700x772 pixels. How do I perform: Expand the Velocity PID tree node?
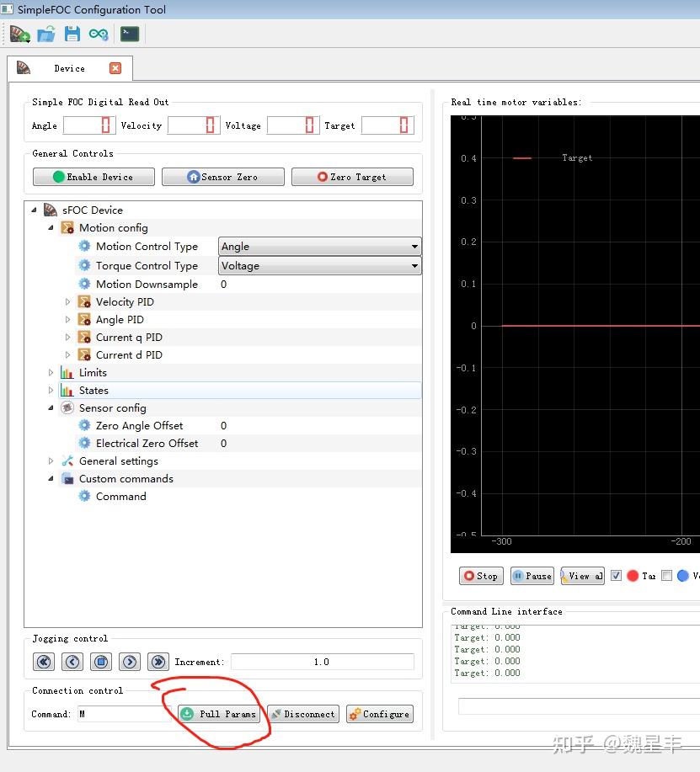pyautogui.click(x=68, y=302)
